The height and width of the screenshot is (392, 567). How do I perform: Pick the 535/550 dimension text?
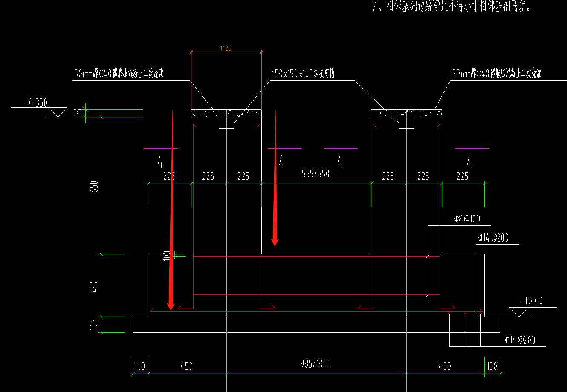315,174
